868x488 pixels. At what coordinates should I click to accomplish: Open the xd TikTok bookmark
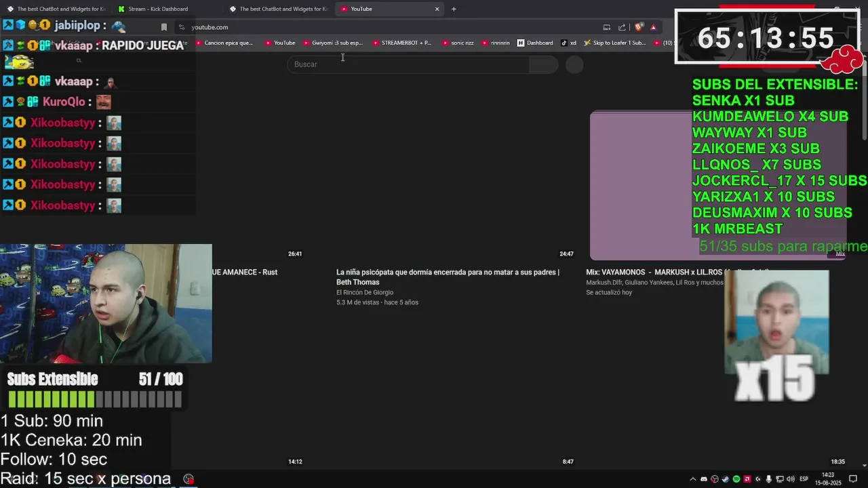[568, 43]
